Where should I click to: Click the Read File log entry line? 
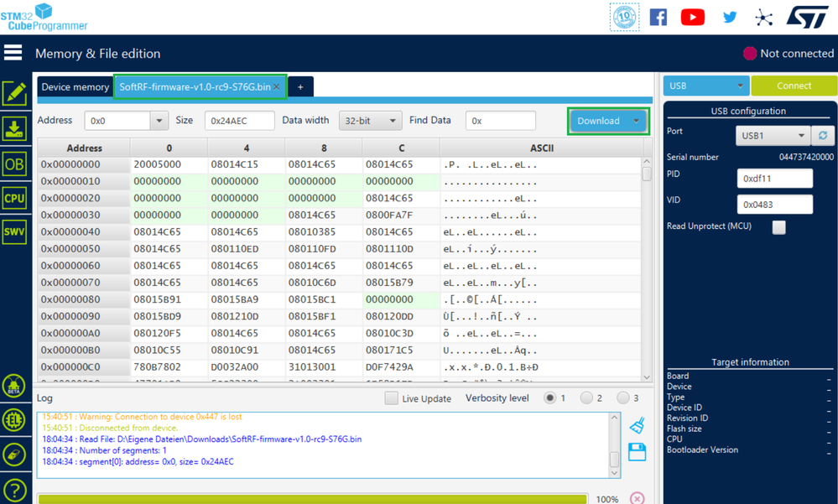[x=202, y=439]
